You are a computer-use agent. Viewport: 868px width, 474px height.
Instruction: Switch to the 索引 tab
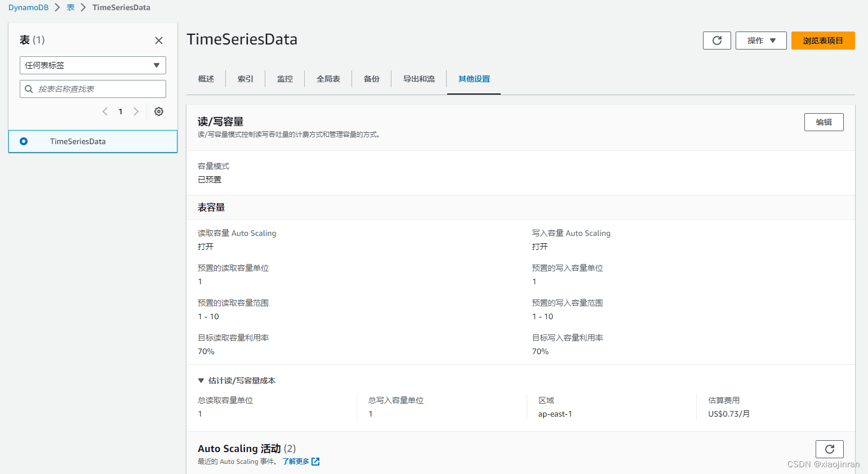click(x=246, y=79)
